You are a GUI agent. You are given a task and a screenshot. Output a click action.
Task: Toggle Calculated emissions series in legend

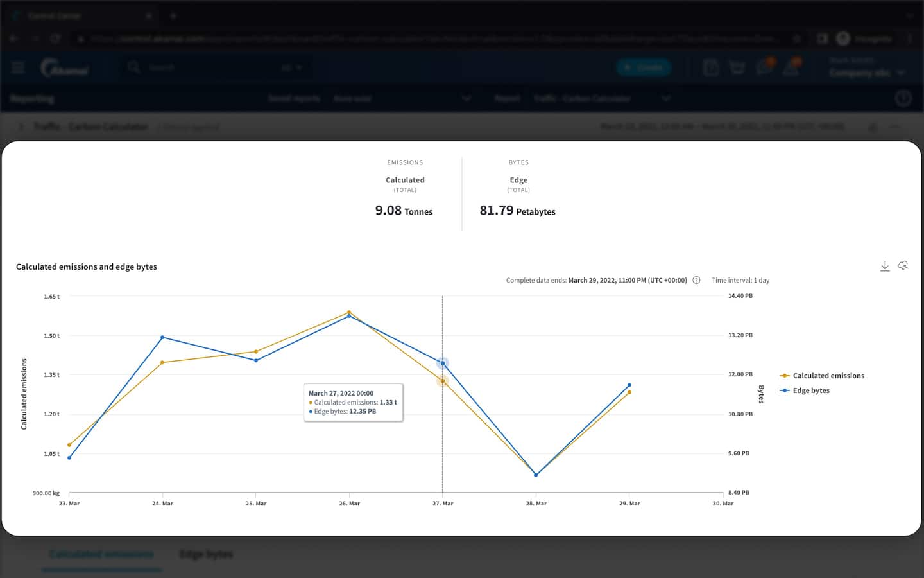click(x=828, y=376)
